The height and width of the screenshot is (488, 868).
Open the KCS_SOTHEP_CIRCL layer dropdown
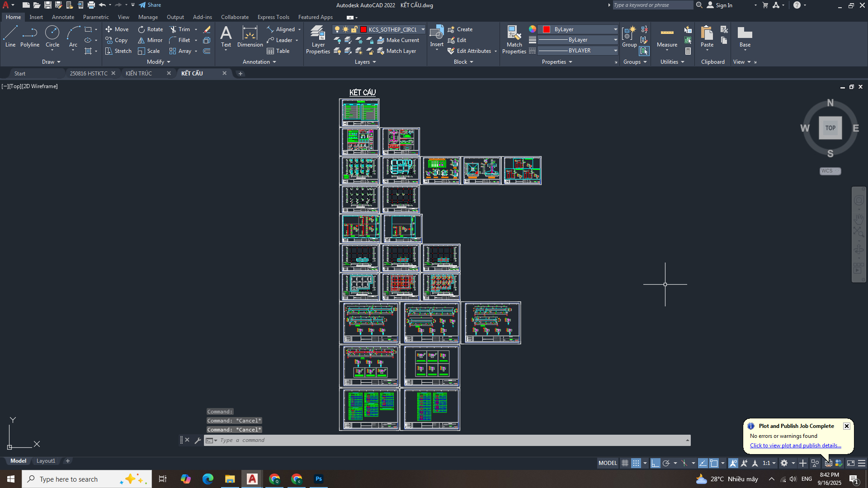click(x=423, y=29)
